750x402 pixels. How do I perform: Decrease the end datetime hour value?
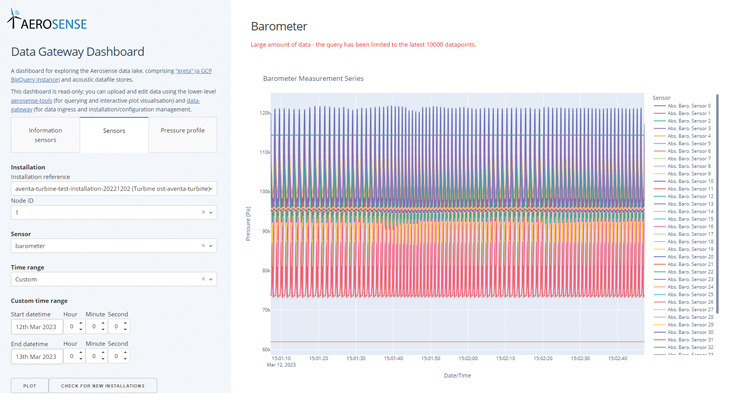(x=81, y=360)
